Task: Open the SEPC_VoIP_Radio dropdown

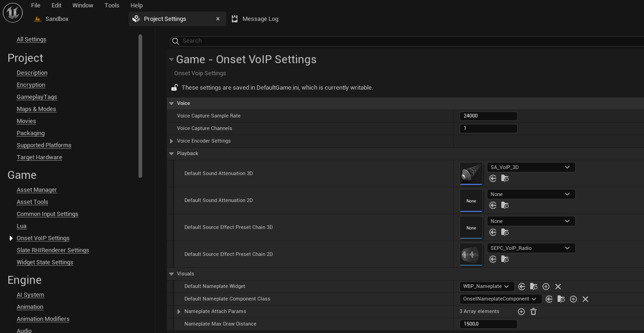Action: pyautogui.click(x=531, y=248)
